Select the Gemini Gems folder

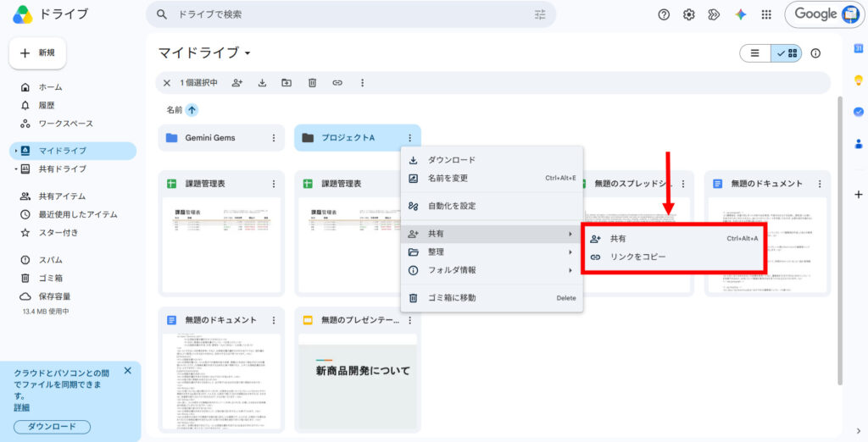click(x=221, y=138)
